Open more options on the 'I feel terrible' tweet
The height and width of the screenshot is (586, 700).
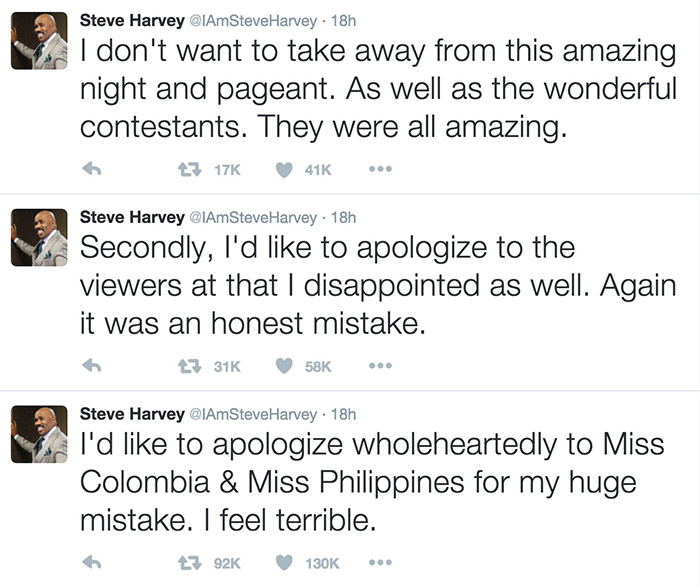pos(376,563)
